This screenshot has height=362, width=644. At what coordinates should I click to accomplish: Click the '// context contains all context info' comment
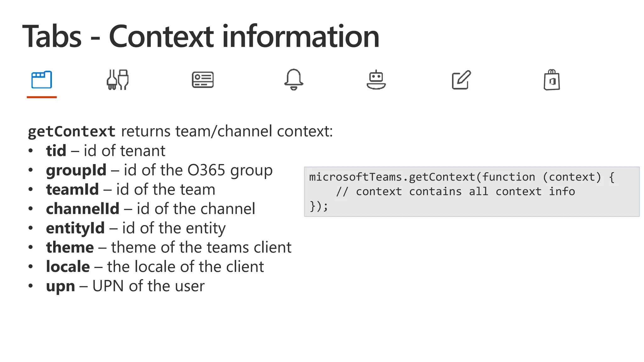455,192
